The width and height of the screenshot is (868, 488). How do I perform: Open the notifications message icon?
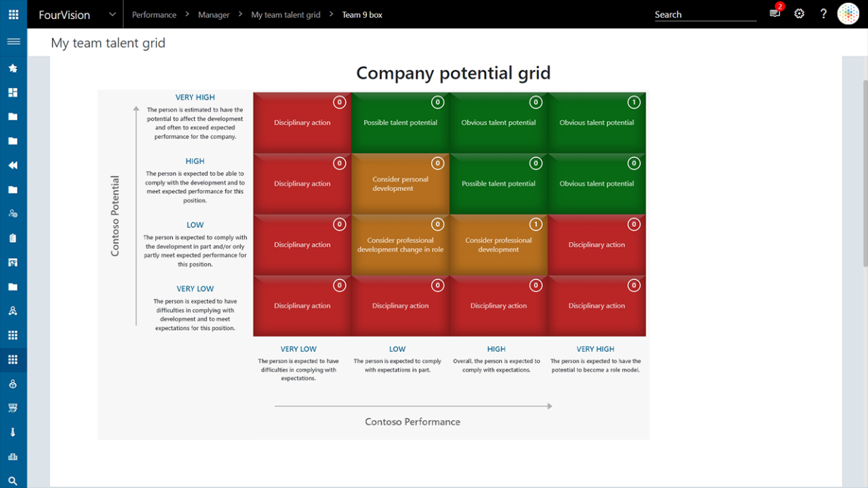774,14
